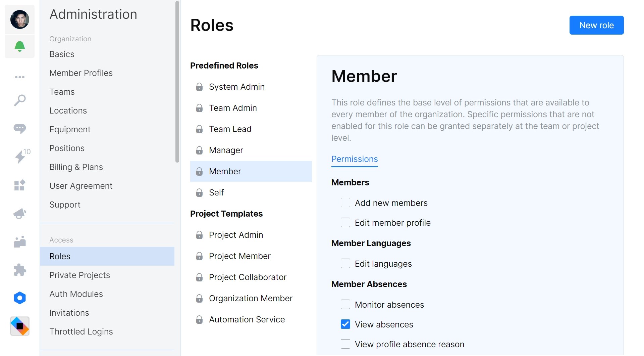The width and height of the screenshot is (644, 356).
Task: Click the user avatar profile picture
Action: click(x=20, y=19)
